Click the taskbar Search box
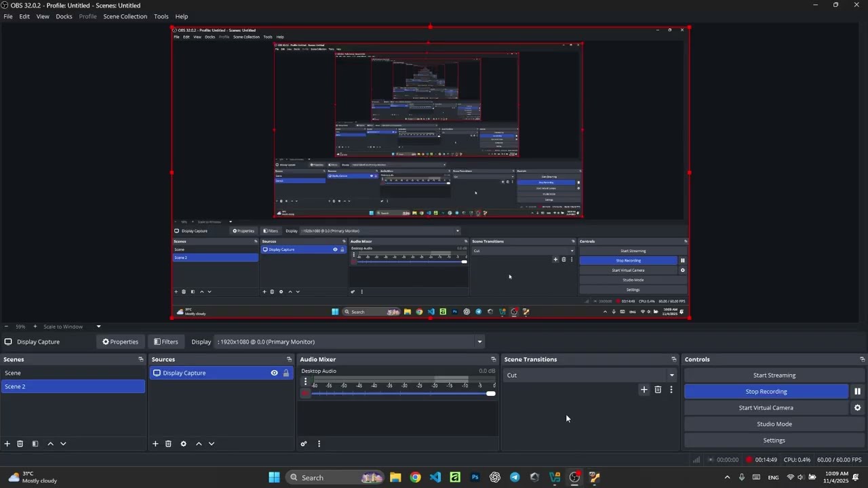Viewport: 868px width, 488px height. pyautogui.click(x=336, y=477)
